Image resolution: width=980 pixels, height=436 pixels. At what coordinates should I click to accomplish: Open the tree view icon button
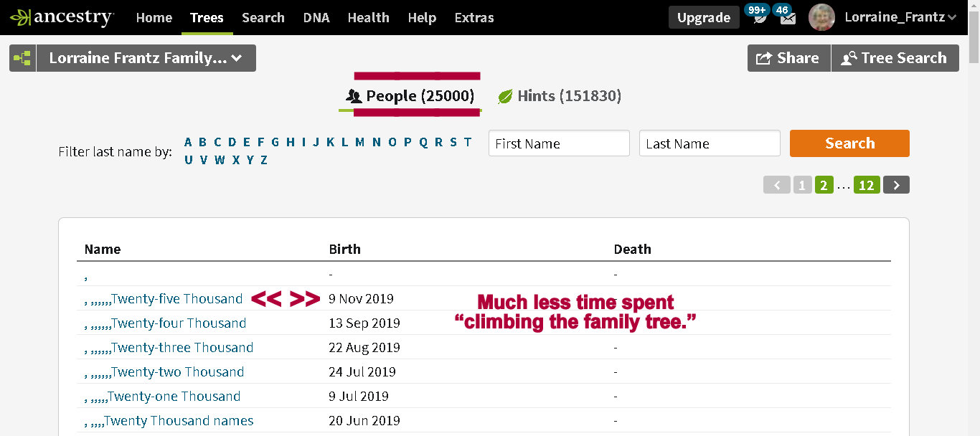tap(22, 58)
